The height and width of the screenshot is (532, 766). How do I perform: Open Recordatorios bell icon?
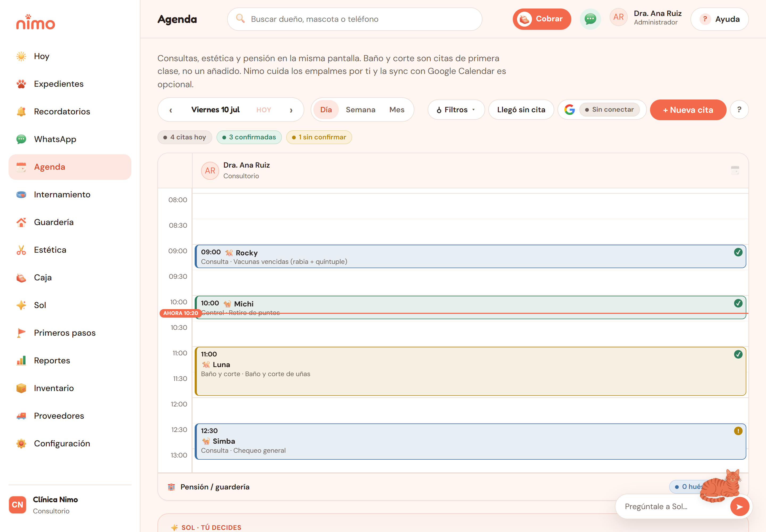click(x=21, y=112)
